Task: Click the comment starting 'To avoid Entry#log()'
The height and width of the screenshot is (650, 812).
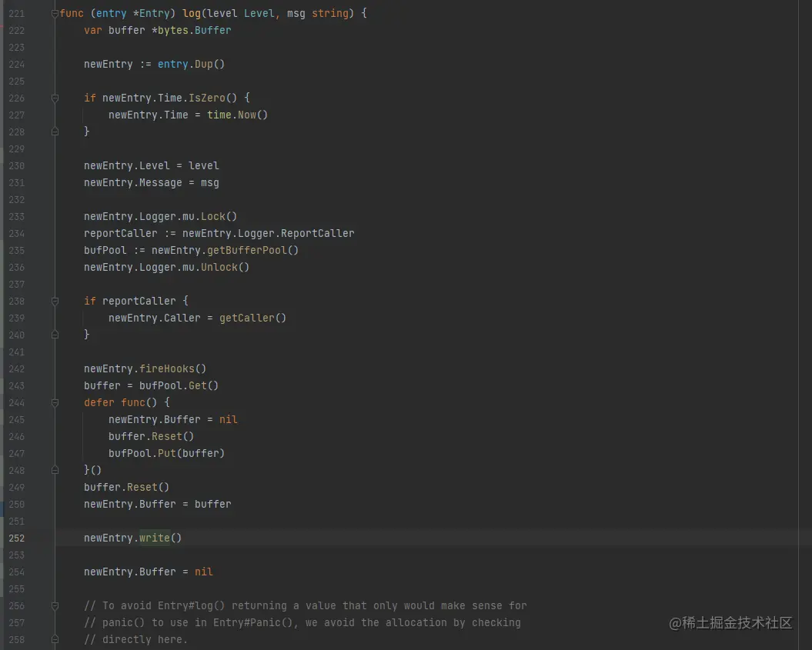Action: 306,605
